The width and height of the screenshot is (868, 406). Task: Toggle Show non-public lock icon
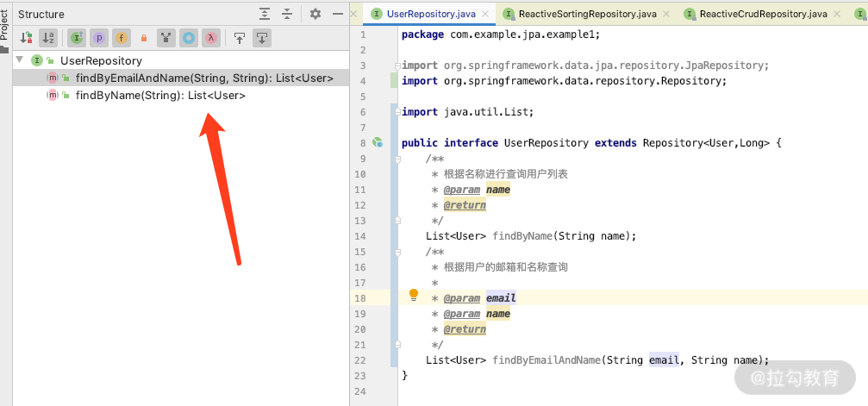tap(144, 38)
